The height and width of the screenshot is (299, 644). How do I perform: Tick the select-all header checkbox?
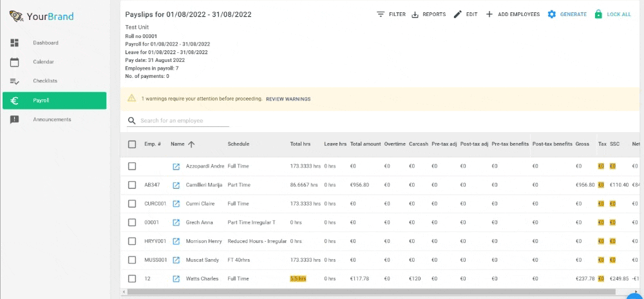[132, 144]
